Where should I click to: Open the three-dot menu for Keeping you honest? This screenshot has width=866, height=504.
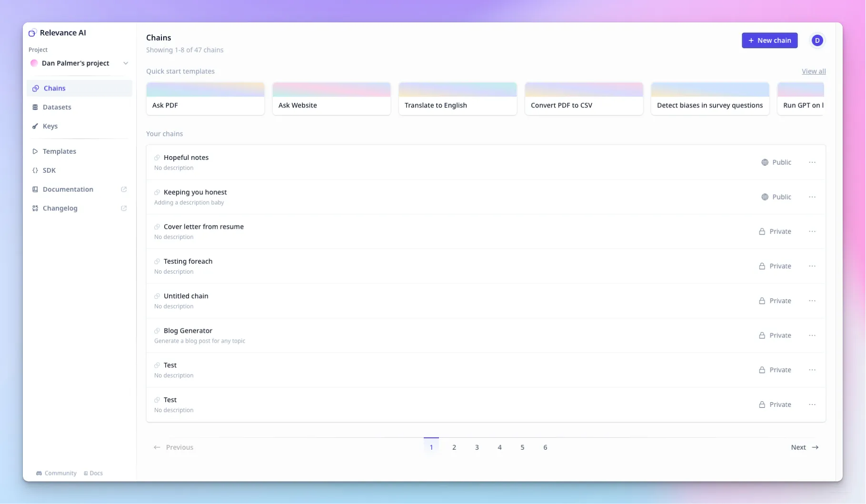click(x=812, y=197)
